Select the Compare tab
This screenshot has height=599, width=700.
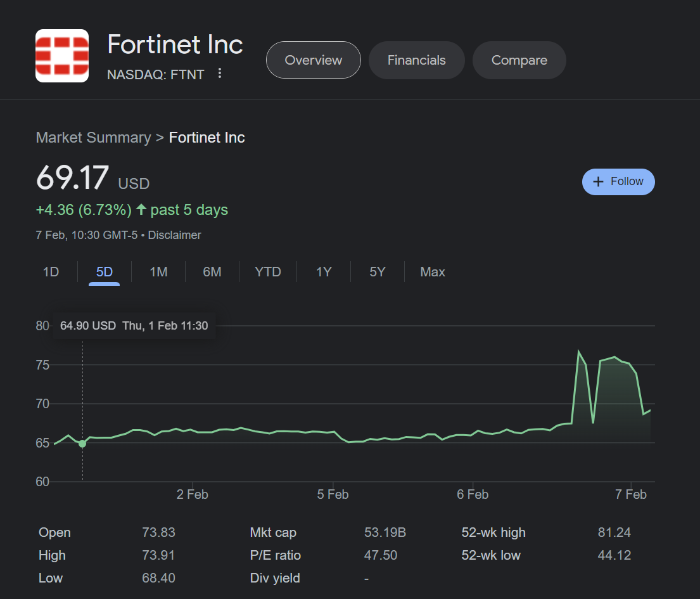(519, 60)
